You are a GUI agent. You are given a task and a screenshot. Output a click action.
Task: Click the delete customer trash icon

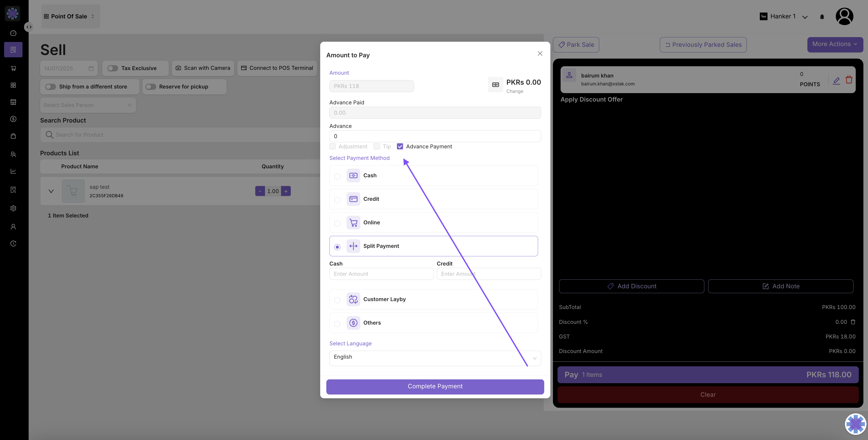pos(849,80)
